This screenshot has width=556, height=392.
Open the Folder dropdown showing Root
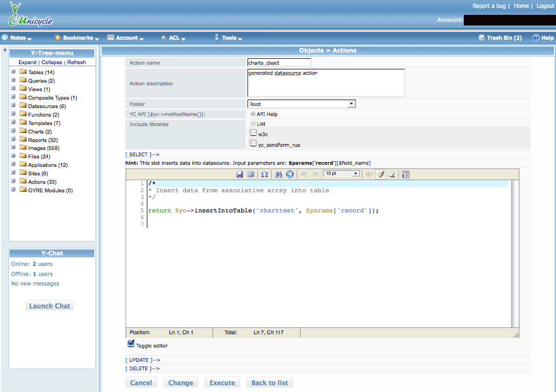pos(301,104)
